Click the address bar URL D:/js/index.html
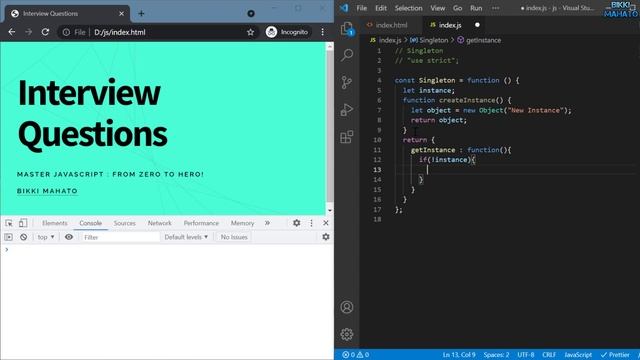Screen dimensions: 640x360 120,32
